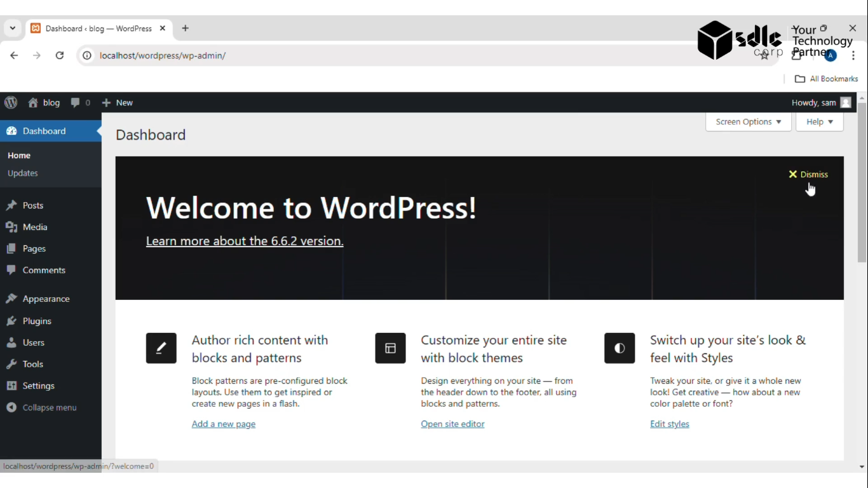The height and width of the screenshot is (488, 868).
Task: Click the New plus in admin bar
Action: [117, 102]
